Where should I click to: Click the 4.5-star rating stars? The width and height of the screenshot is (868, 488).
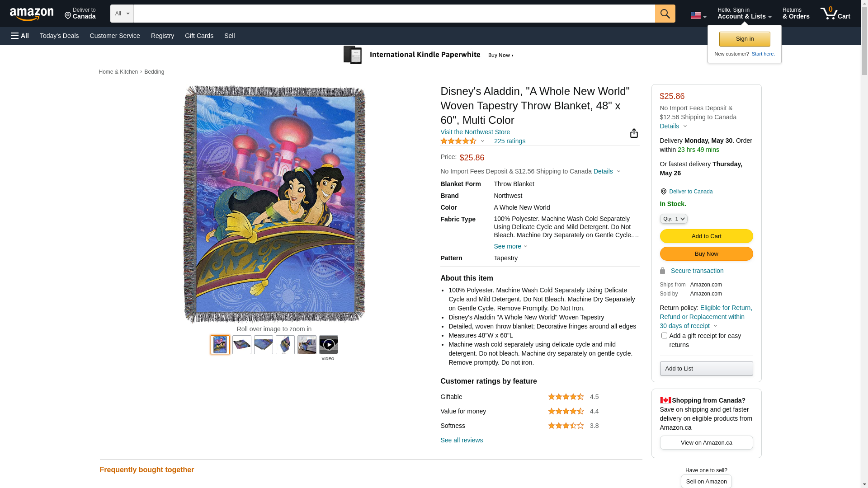point(458,141)
